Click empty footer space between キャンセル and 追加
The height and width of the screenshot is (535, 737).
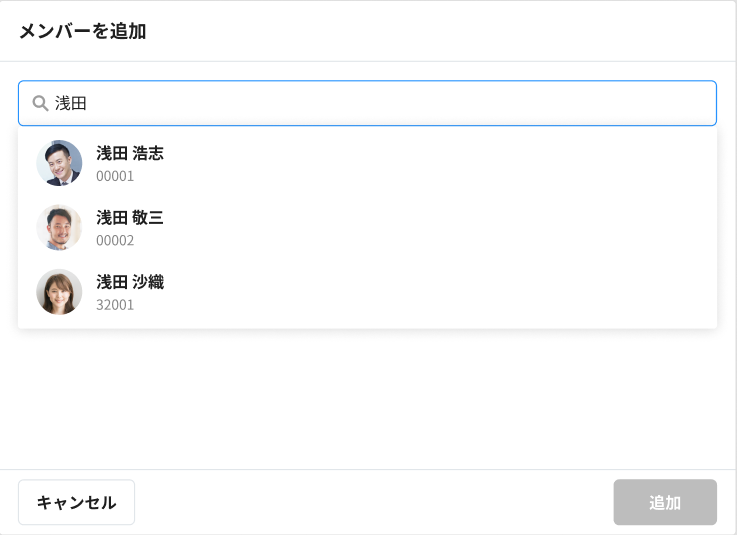tap(370, 502)
